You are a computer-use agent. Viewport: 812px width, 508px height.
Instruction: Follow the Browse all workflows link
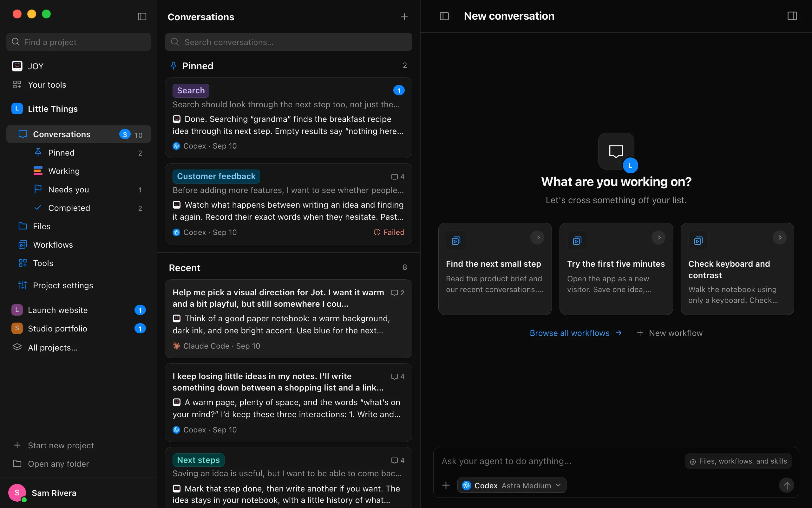576,333
